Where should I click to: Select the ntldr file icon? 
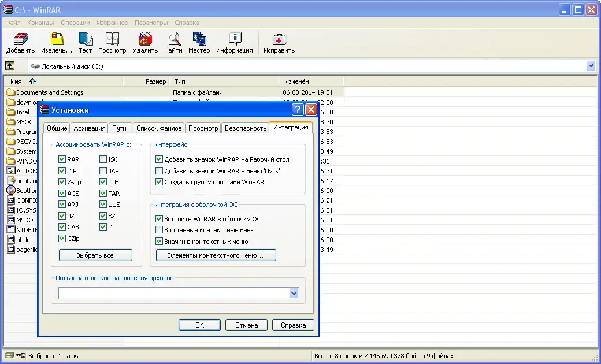click(11, 239)
